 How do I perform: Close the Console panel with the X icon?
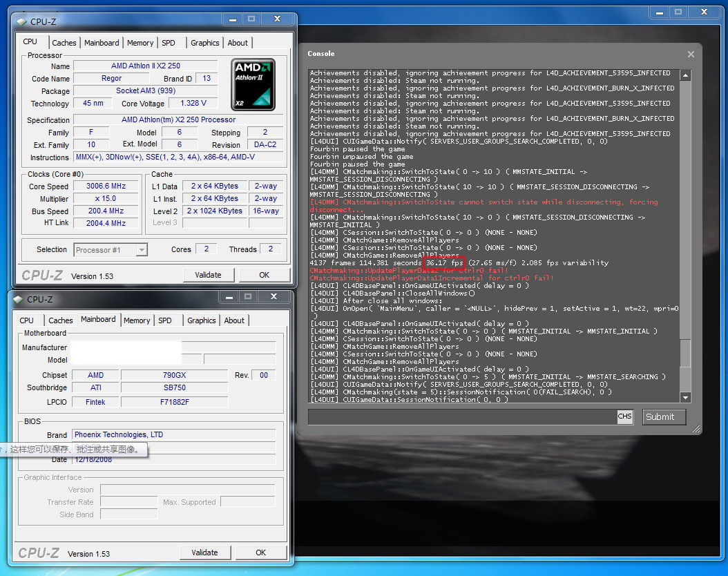tap(691, 55)
